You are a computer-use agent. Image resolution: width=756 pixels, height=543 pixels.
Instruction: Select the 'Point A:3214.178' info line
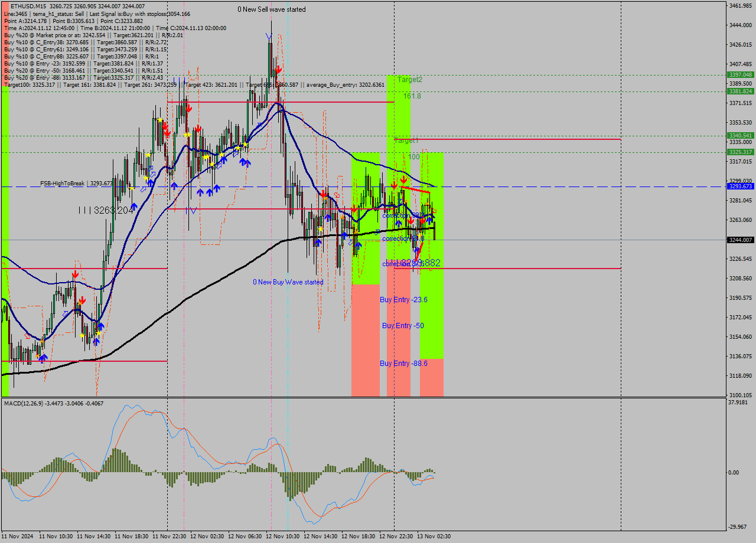pos(73,21)
